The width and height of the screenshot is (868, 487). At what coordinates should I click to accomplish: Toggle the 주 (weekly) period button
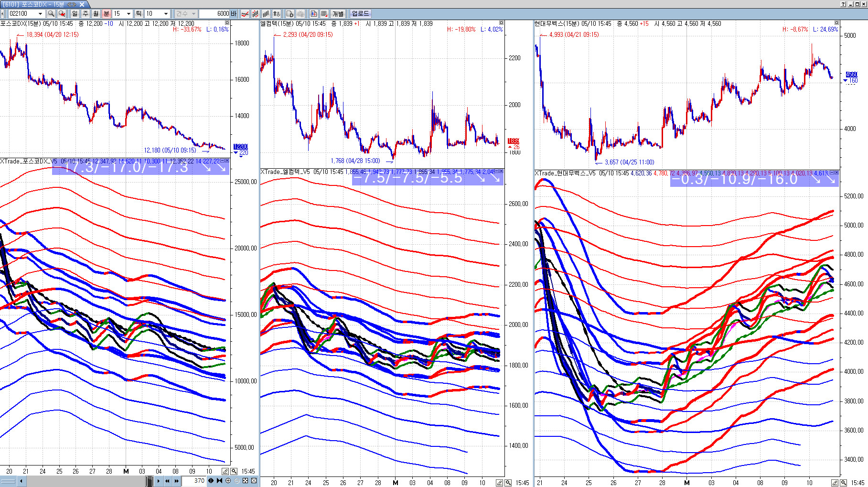point(86,14)
